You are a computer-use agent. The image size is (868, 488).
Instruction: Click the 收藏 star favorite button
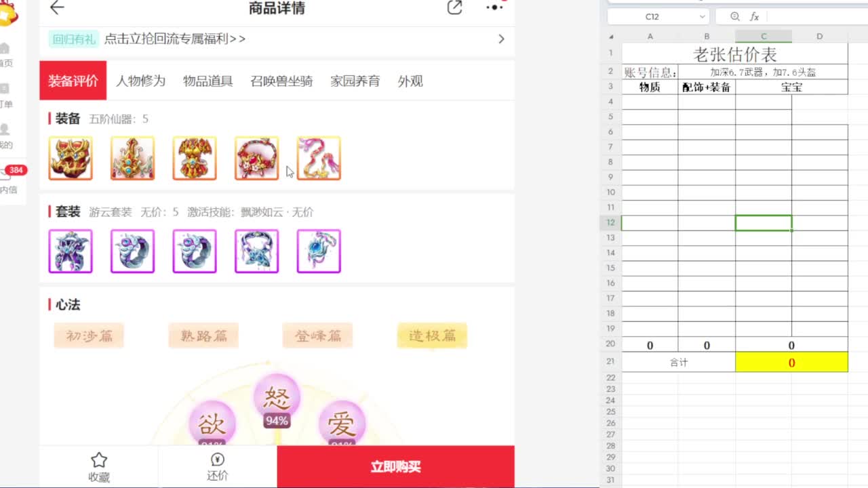(99, 467)
